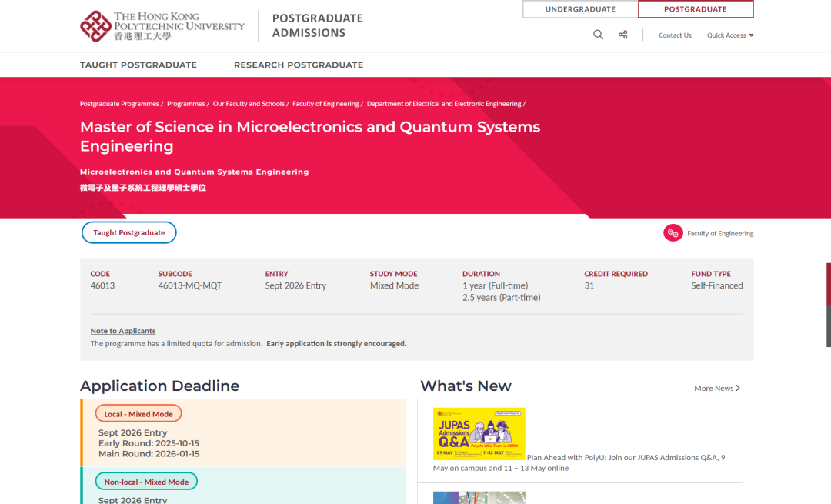
Task: Select the Non-local - Mixed Mode tag
Action: [x=146, y=481]
